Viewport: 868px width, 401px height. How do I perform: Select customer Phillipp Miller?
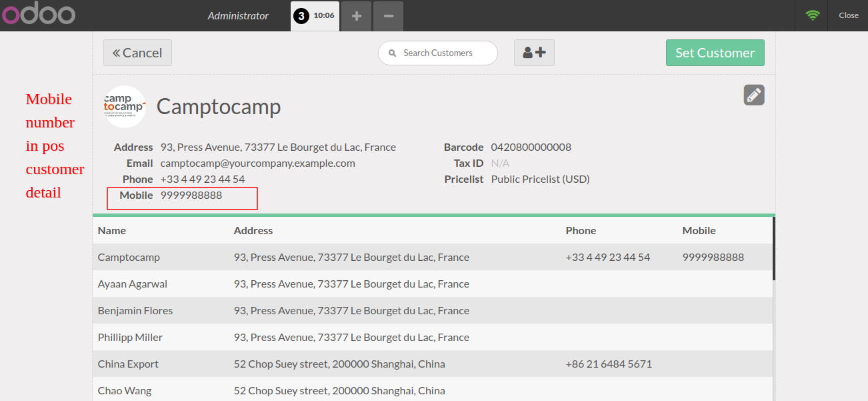coord(432,337)
